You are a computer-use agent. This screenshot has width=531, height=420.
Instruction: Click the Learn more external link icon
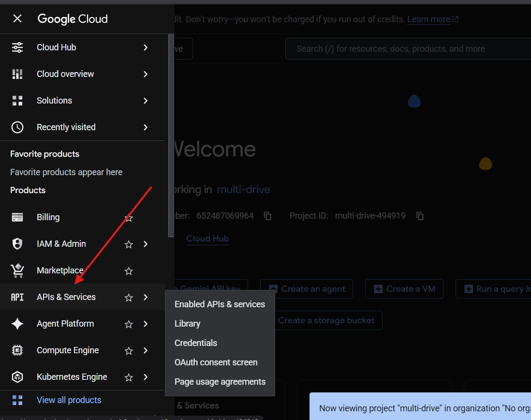[x=455, y=19]
